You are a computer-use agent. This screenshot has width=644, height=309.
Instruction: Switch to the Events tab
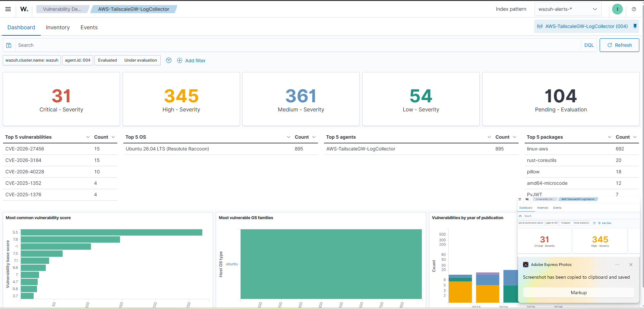click(x=89, y=27)
